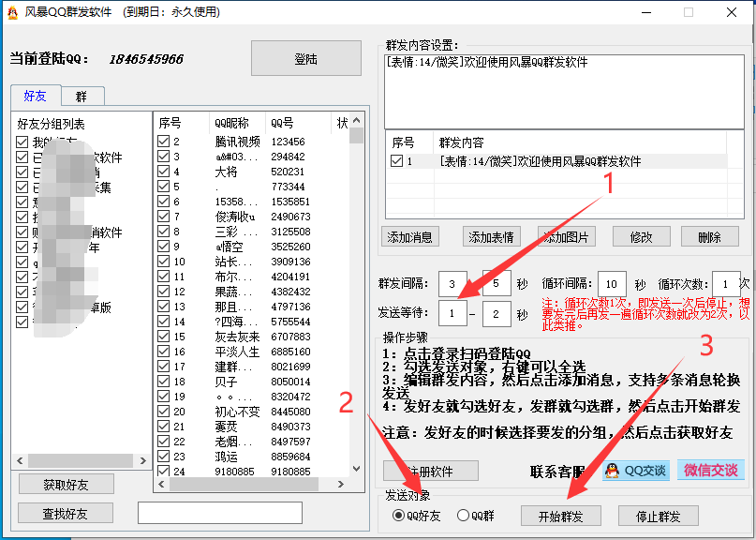Switch to the 好友 tab

pyautogui.click(x=36, y=96)
